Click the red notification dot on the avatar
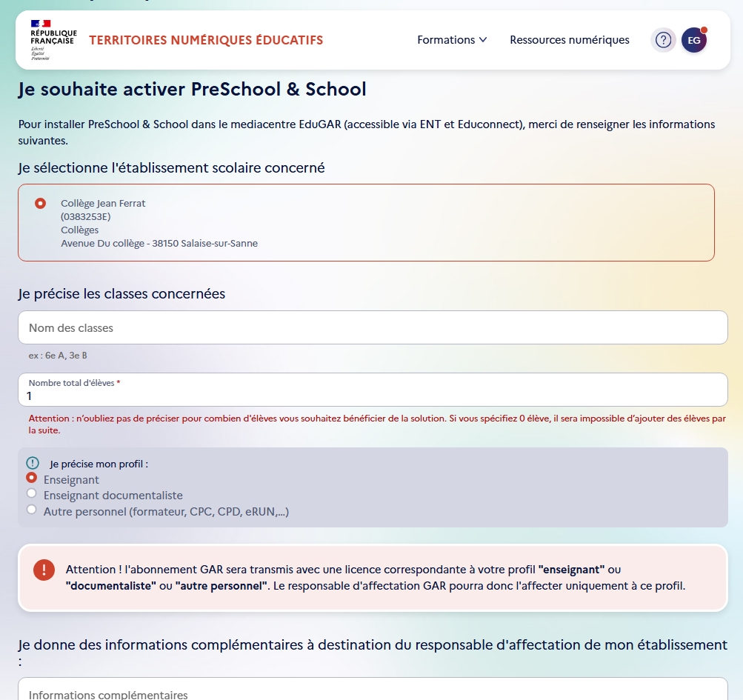Screen dimensions: 743x700 point(704,30)
